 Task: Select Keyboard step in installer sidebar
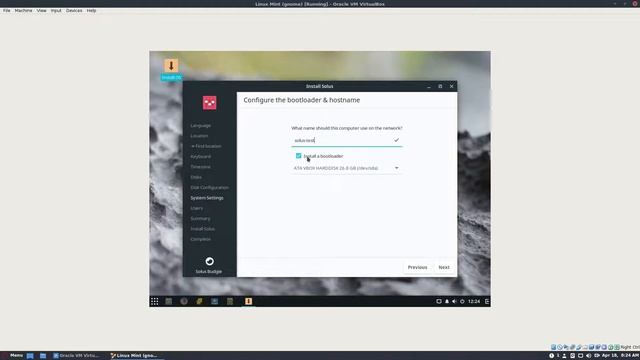(200, 157)
